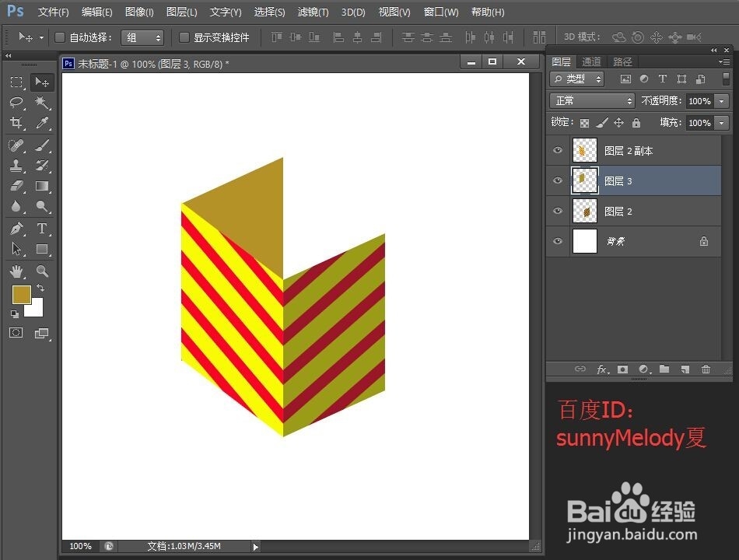This screenshot has width=739, height=560.
Task: Select the Dodge tool
Action: click(x=42, y=206)
